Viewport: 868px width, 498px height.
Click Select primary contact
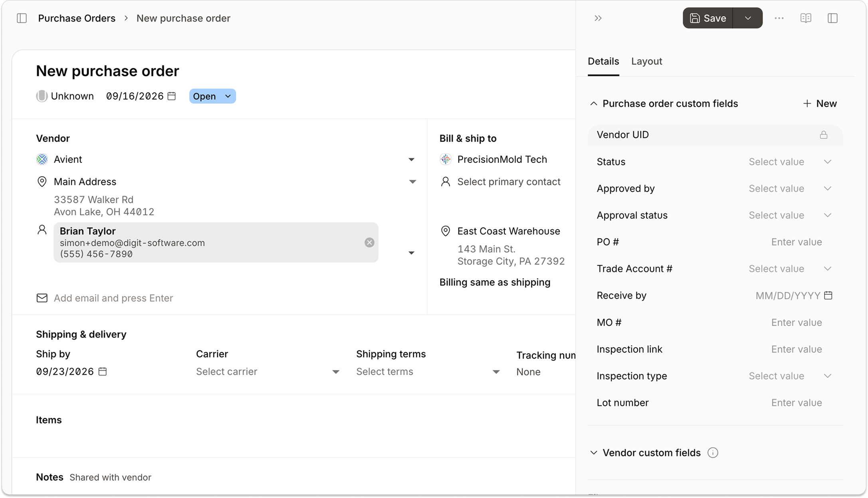click(x=509, y=182)
